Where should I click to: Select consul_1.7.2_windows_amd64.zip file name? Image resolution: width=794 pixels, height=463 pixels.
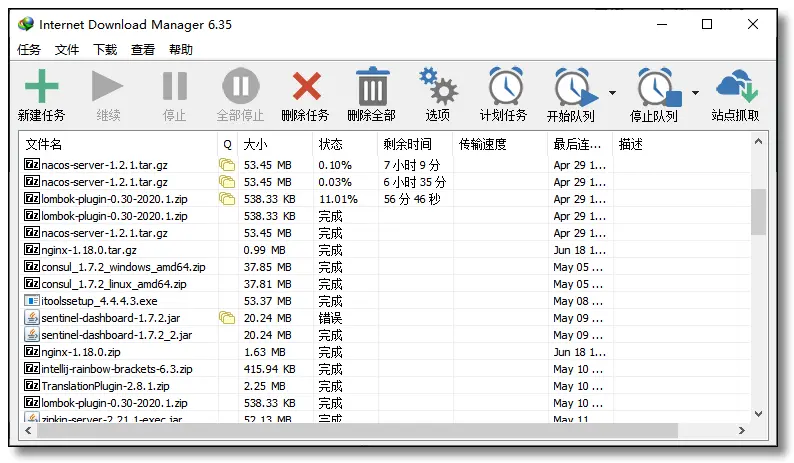[x=124, y=267]
